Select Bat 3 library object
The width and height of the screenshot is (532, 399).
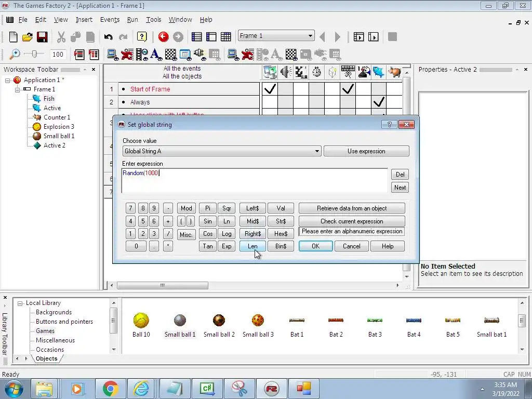(x=375, y=325)
